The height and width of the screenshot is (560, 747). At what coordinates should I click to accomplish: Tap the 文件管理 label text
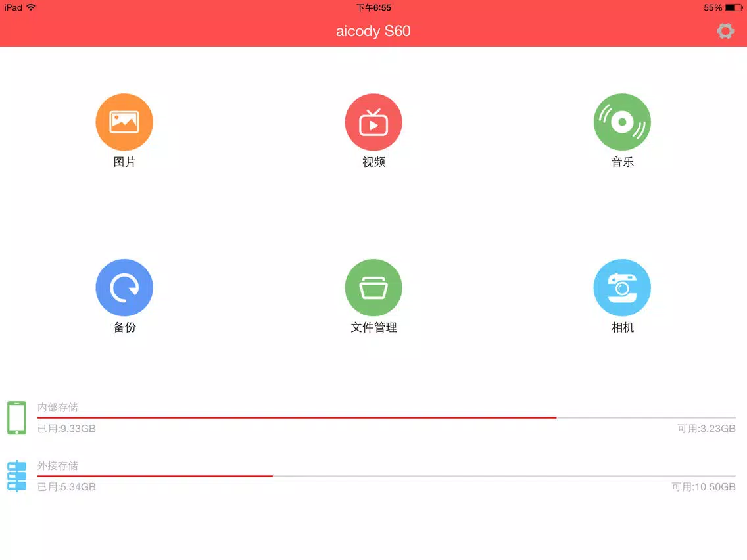pyautogui.click(x=373, y=327)
